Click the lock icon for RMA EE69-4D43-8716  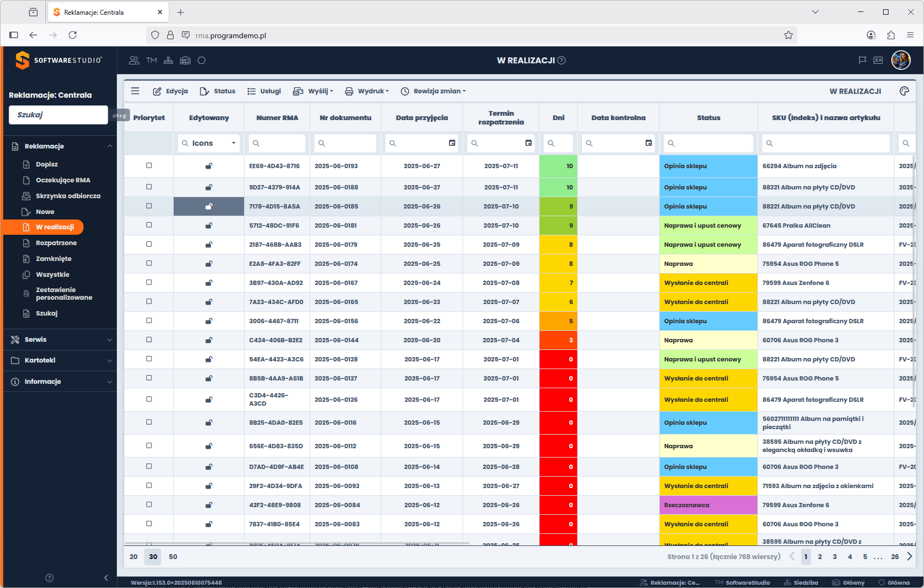(209, 166)
